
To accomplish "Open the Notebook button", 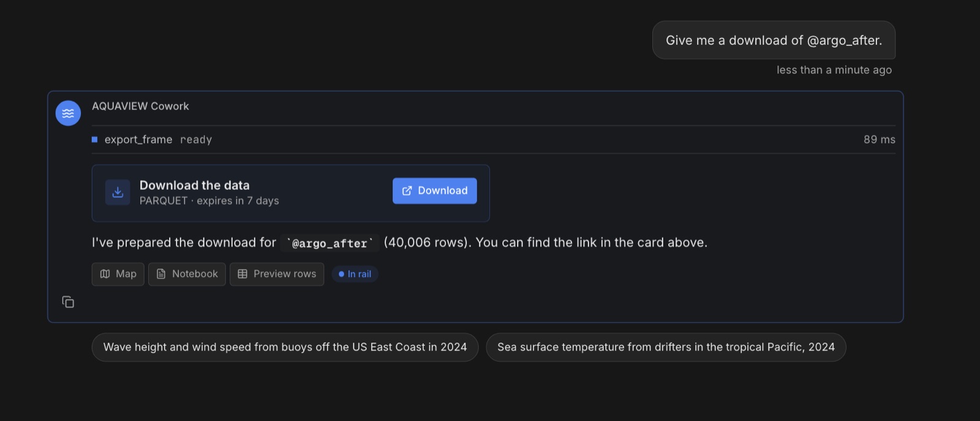I will click(187, 274).
